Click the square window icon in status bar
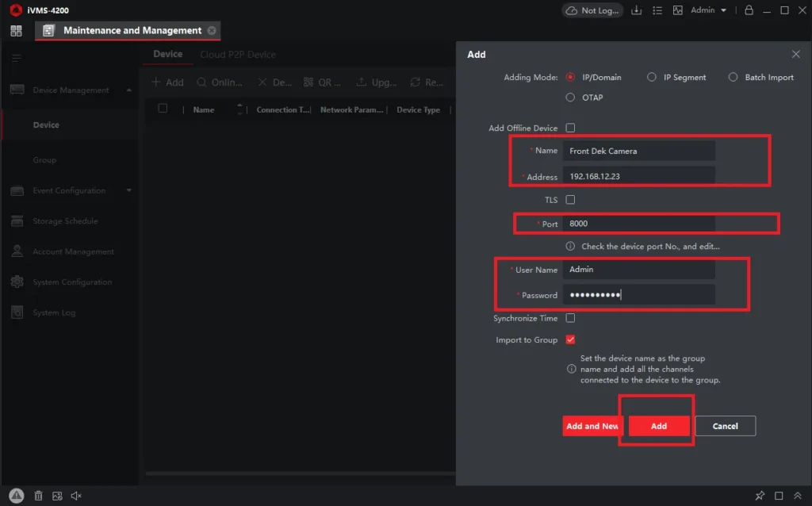812x506 pixels. pos(779,496)
